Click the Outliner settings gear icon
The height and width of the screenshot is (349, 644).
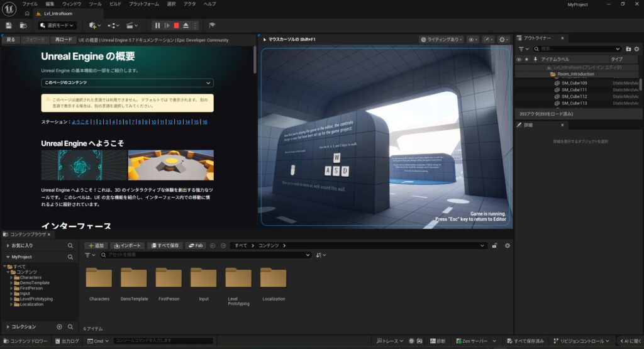click(x=637, y=48)
